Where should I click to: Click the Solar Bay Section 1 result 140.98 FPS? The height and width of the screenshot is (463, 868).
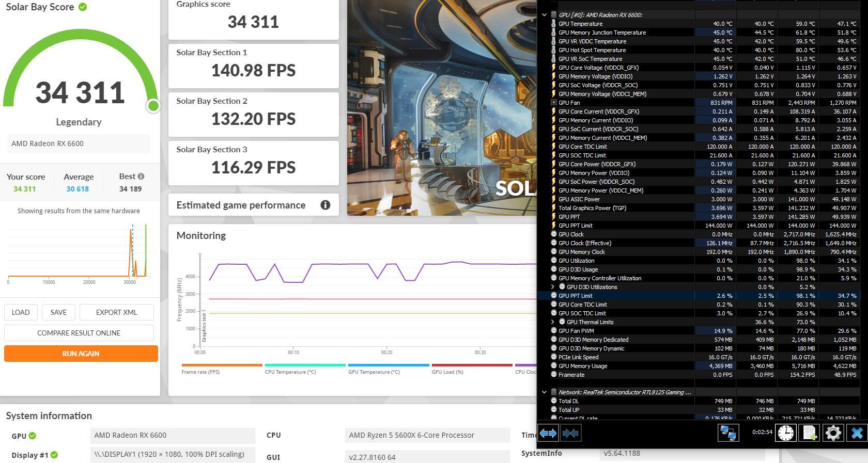pos(254,70)
